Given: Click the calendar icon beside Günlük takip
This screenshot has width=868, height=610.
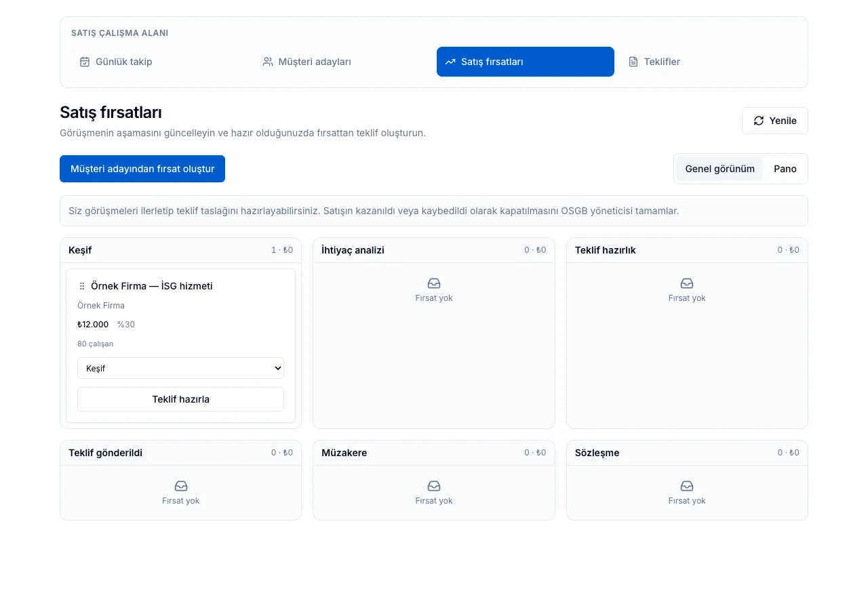Looking at the screenshot, I should click(85, 62).
